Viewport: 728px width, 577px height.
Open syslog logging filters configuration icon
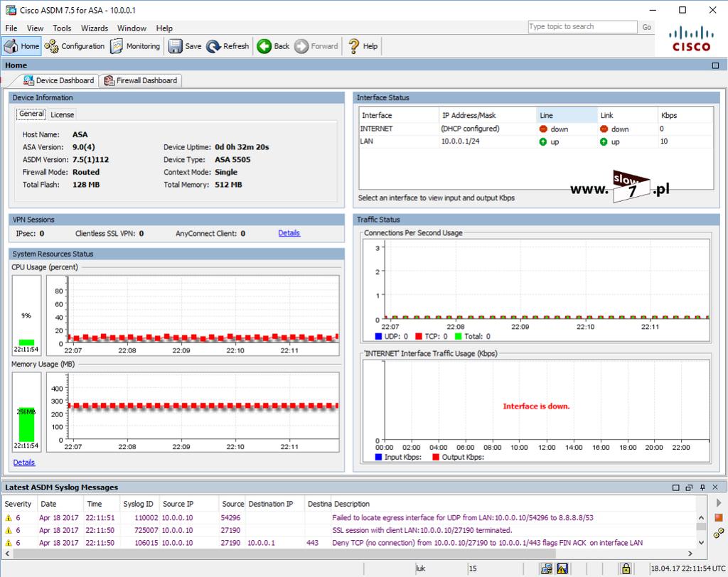(x=719, y=533)
